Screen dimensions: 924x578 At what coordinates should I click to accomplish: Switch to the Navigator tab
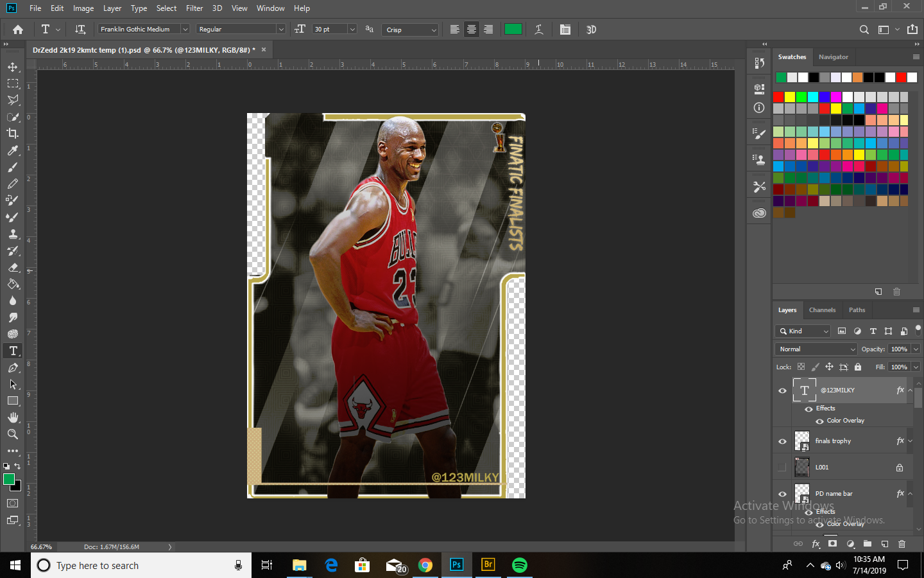[x=833, y=57]
